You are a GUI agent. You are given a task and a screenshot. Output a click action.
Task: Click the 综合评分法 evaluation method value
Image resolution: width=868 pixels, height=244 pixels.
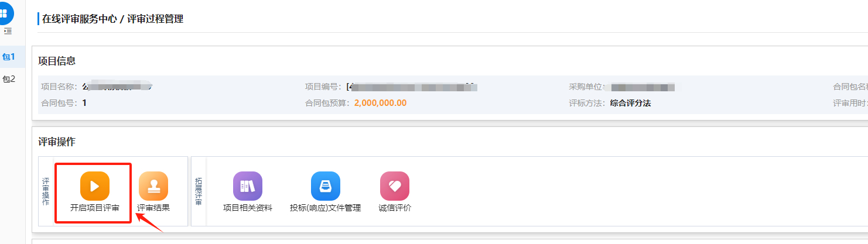tap(630, 103)
